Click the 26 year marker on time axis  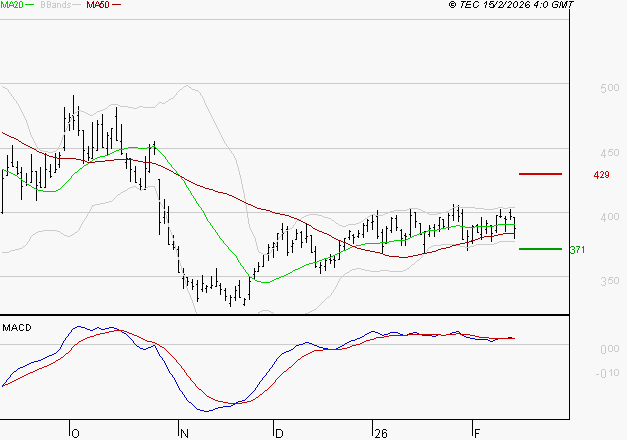tap(381, 434)
